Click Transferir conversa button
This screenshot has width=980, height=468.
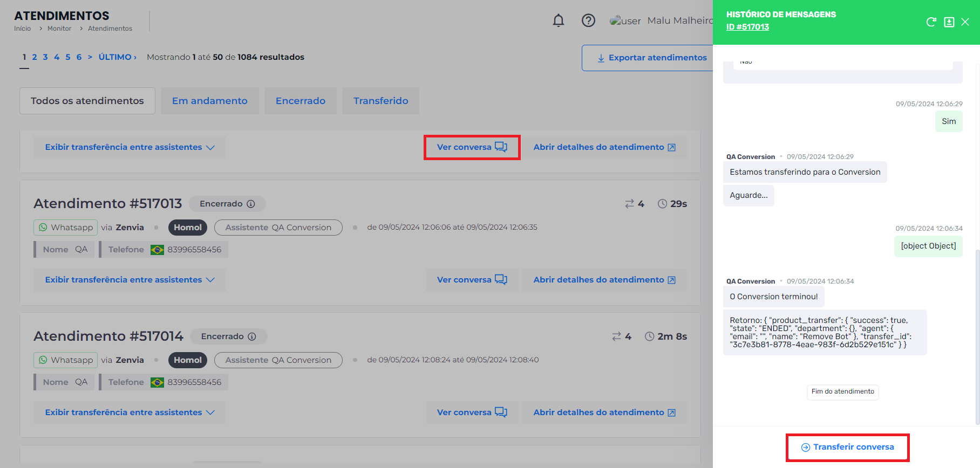[847, 448]
